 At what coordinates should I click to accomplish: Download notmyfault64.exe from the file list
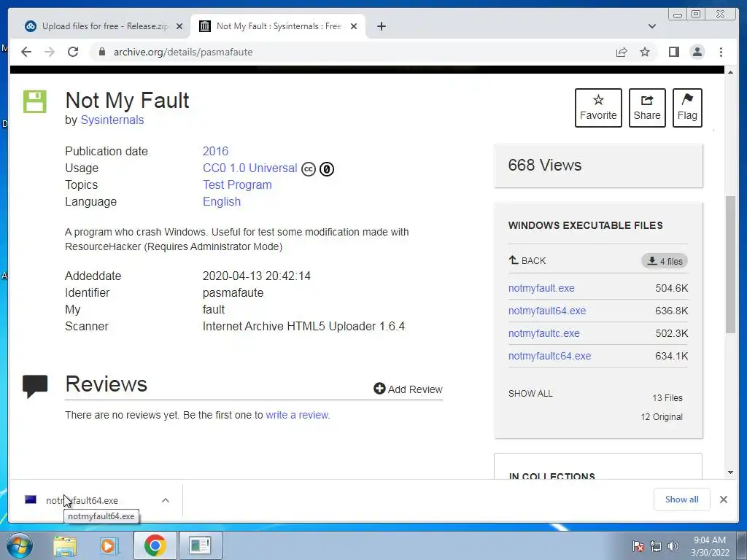click(547, 311)
